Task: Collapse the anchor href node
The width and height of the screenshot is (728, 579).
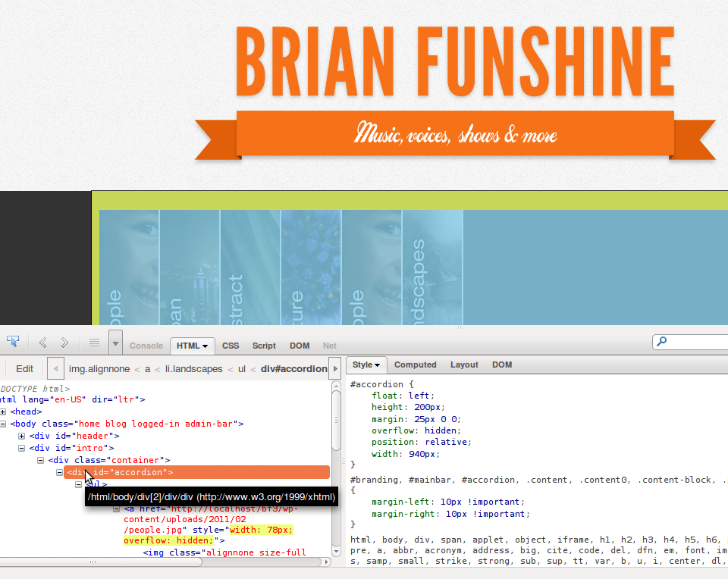Action: [x=117, y=509]
